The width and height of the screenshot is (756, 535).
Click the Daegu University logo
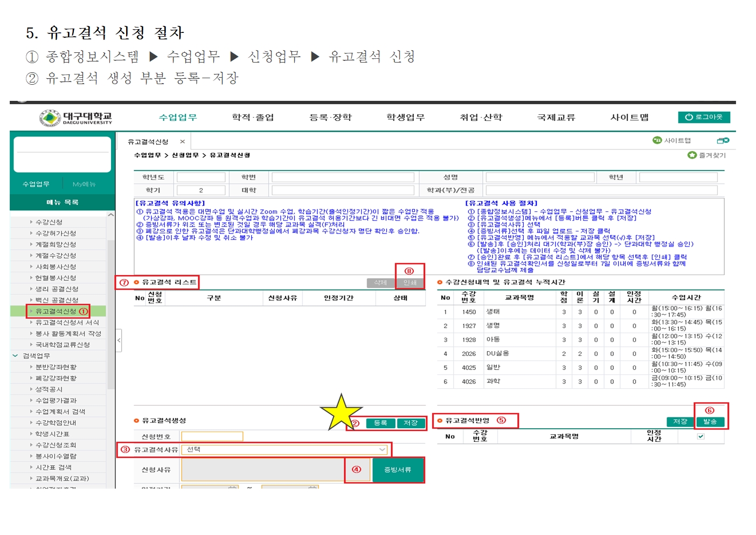[x=76, y=118]
